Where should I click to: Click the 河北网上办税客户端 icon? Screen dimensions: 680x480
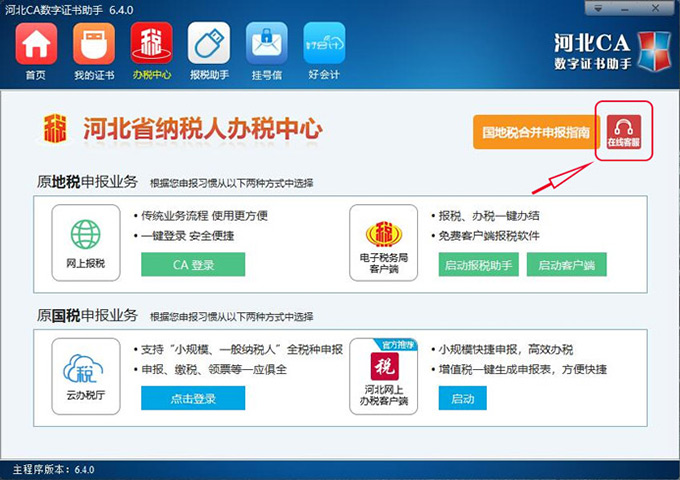(x=385, y=366)
